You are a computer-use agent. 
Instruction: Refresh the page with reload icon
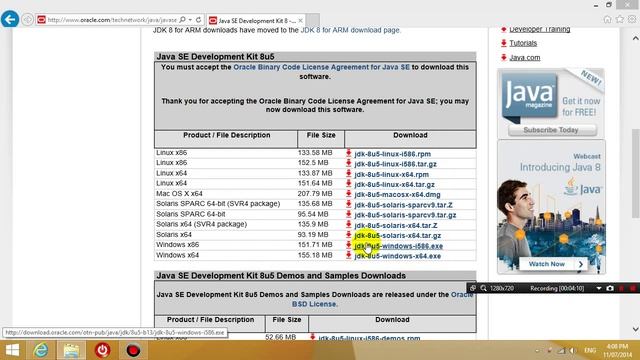[x=198, y=20]
